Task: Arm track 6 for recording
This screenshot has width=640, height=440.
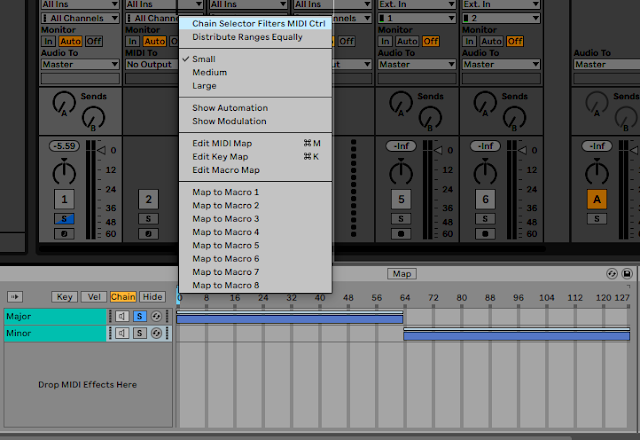Action: point(485,234)
